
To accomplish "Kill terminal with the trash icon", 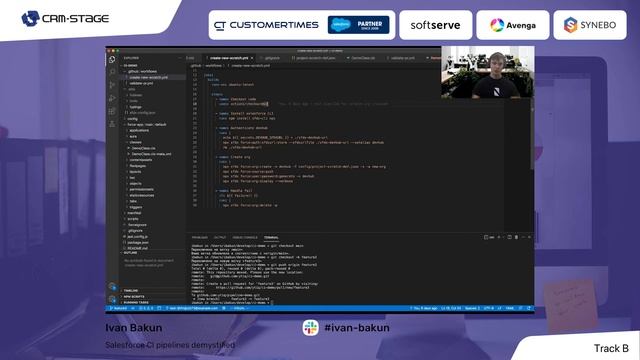I will click(x=516, y=237).
